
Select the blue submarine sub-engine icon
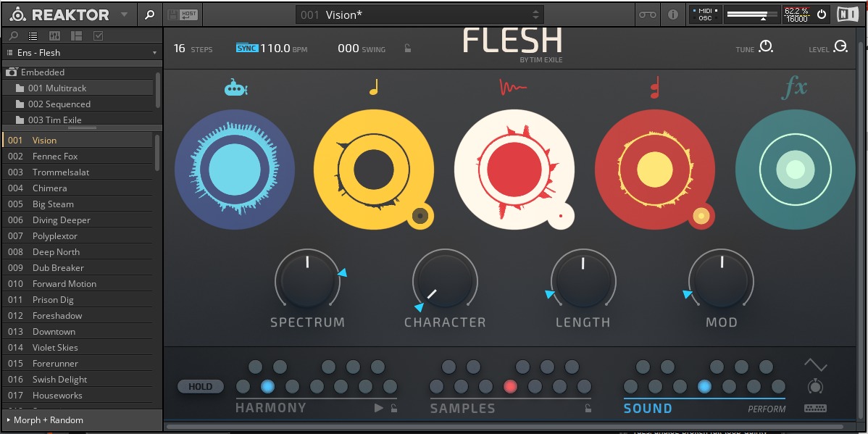(x=235, y=88)
